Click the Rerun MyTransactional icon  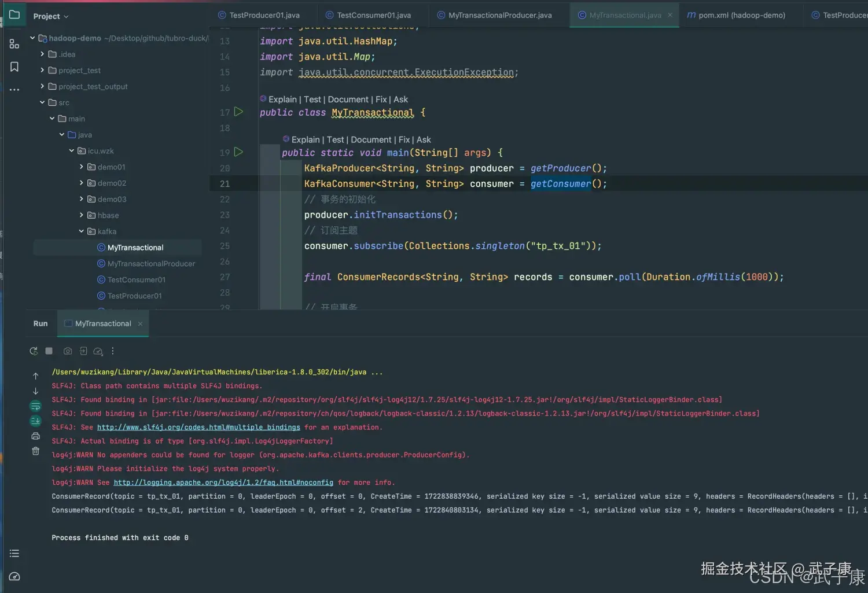[34, 351]
